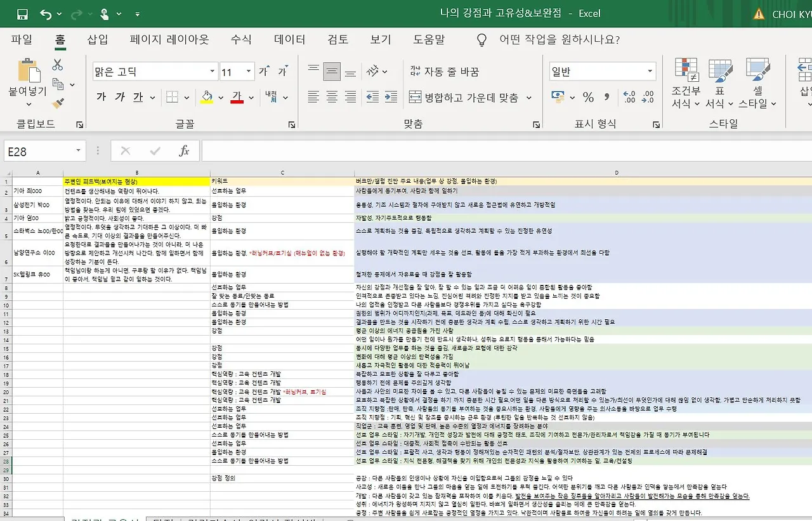
Task: Click the fx insert function icon
Action: (184, 151)
